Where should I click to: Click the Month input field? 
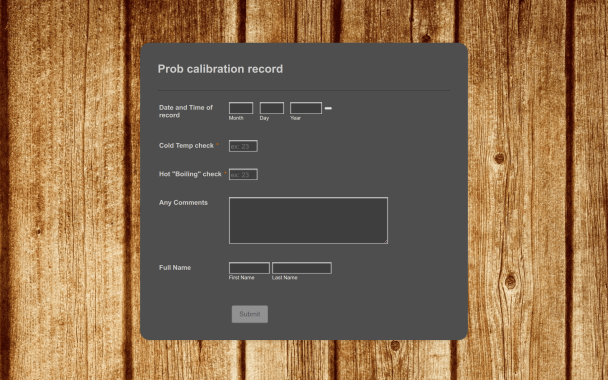pyautogui.click(x=241, y=108)
